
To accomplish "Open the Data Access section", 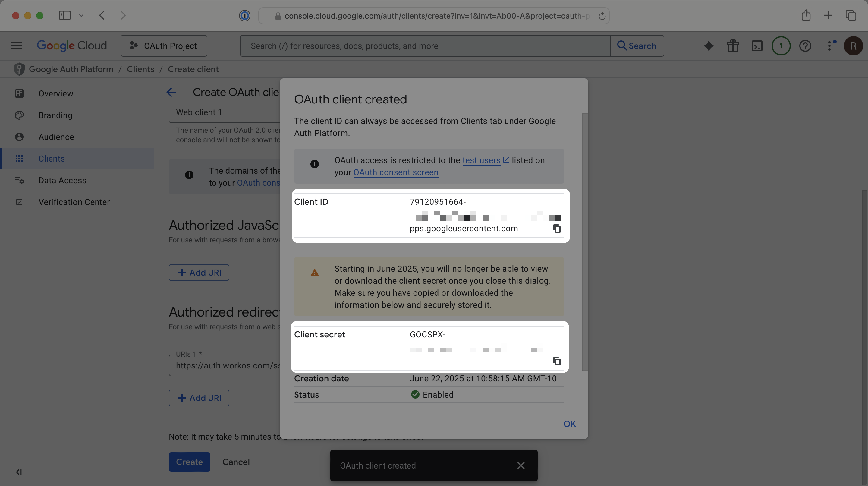I will coord(62,180).
